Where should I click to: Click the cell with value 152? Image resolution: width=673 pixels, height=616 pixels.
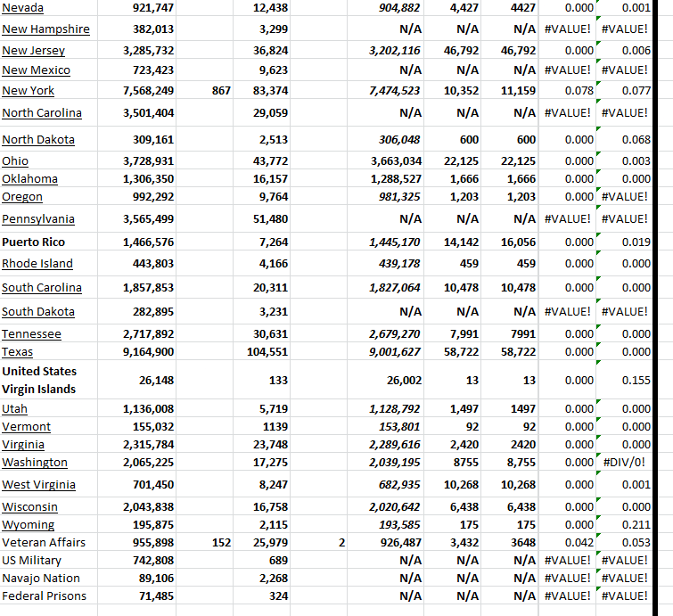(x=222, y=542)
